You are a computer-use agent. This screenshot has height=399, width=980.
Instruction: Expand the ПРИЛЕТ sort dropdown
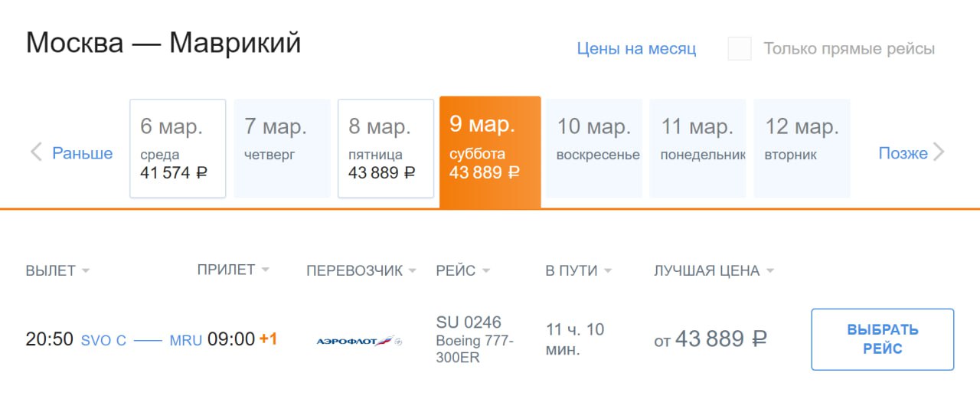[x=265, y=270]
